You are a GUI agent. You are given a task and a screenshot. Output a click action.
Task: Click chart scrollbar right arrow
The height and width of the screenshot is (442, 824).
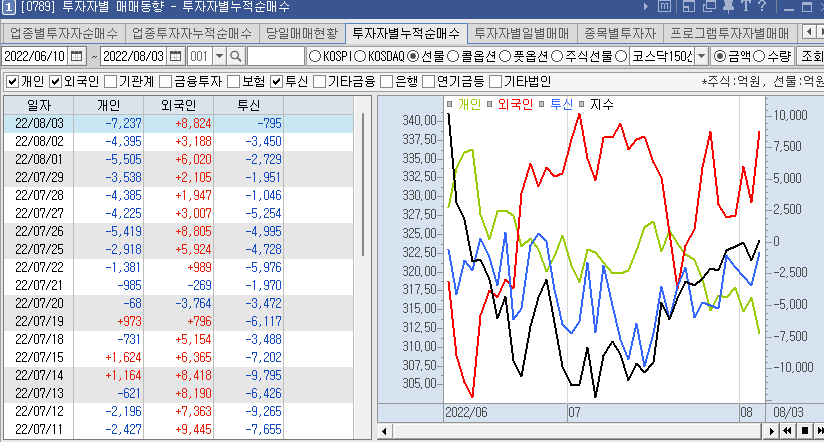point(771,431)
